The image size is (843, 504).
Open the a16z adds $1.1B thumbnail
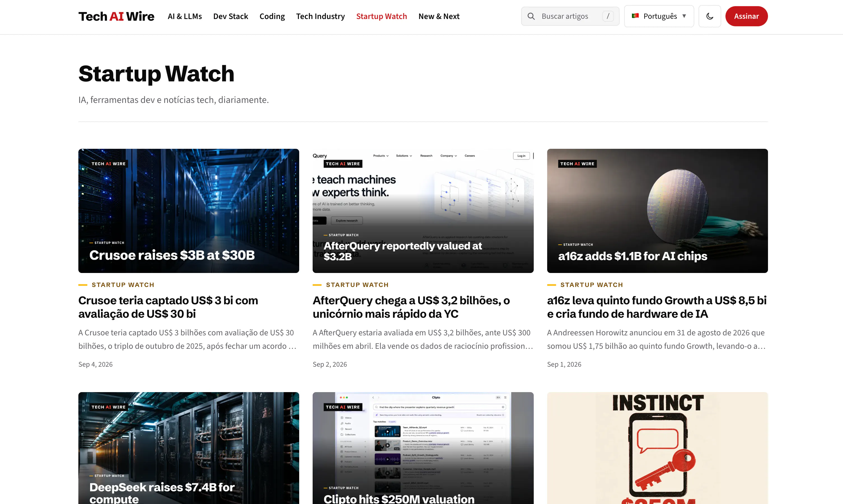[657, 211]
